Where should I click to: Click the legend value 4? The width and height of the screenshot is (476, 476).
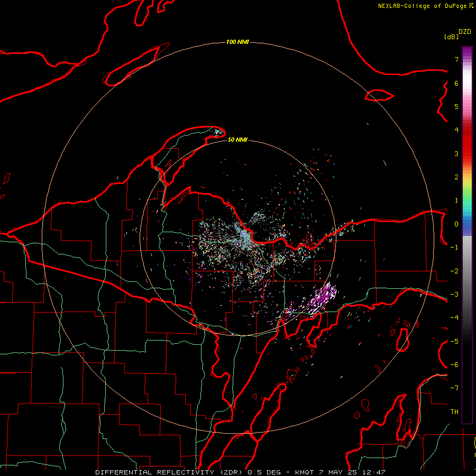coord(456,130)
